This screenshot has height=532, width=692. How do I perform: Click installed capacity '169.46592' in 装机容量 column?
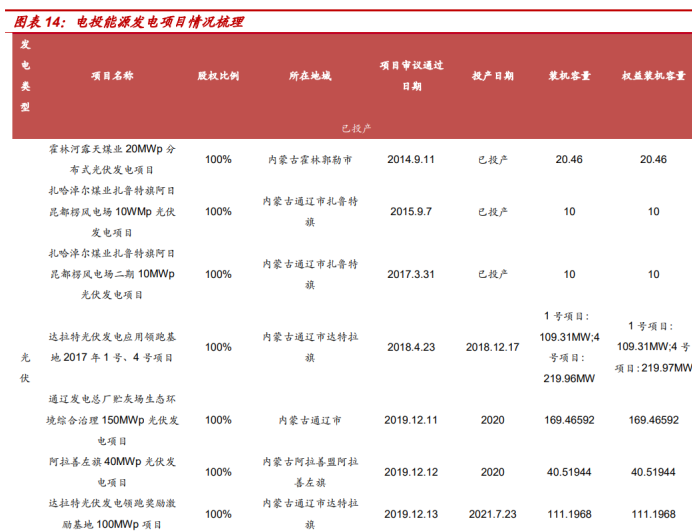569,420
